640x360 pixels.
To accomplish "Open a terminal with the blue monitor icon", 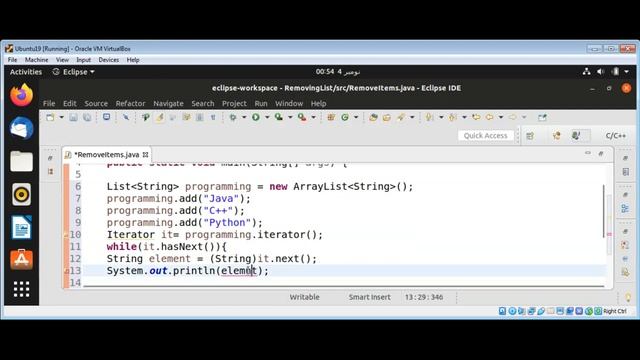I will (107, 117).
